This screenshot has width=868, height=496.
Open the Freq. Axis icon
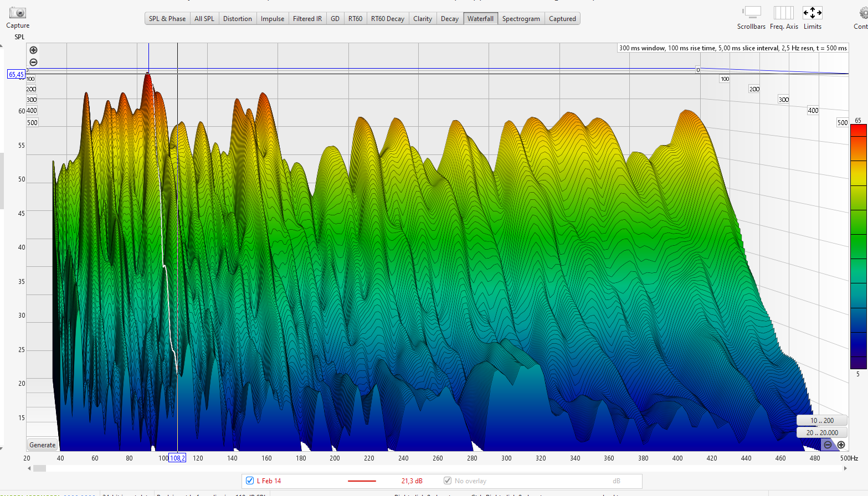[784, 13]
